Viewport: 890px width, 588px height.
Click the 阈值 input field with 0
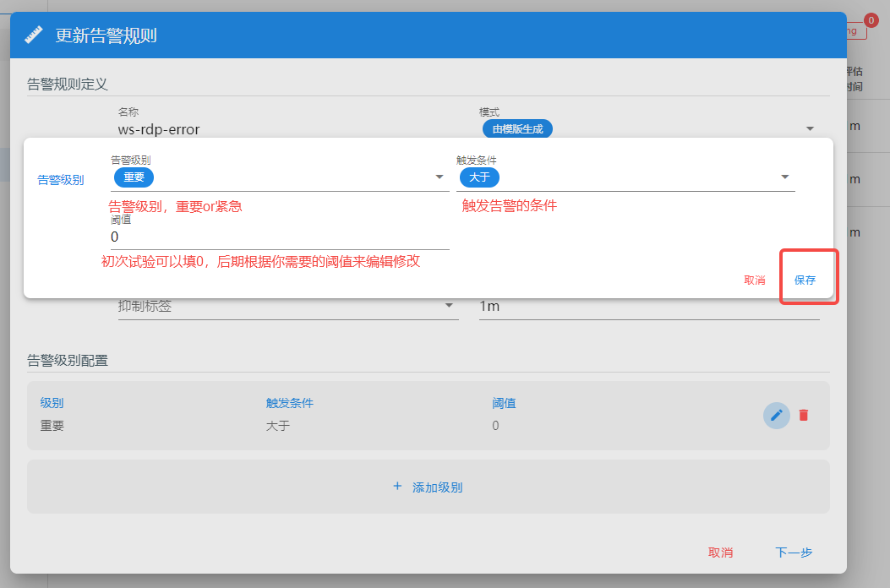coord(280,237)
